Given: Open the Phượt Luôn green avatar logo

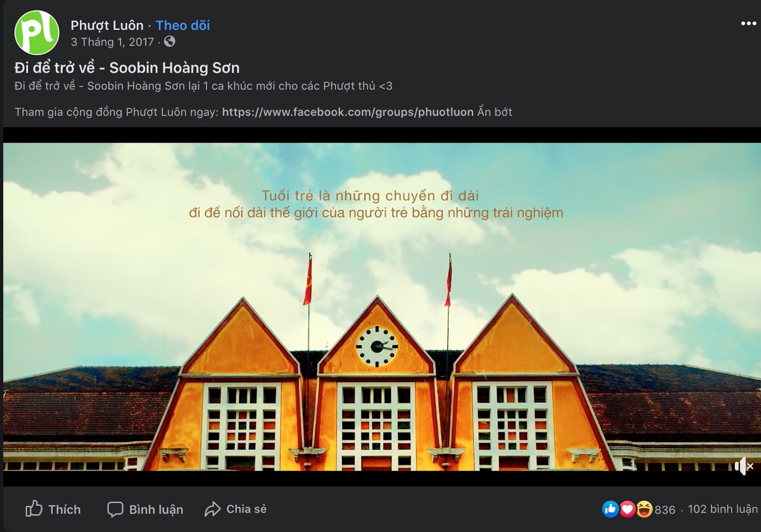Looking at the screenshot, I should click(x=37, y=32).
